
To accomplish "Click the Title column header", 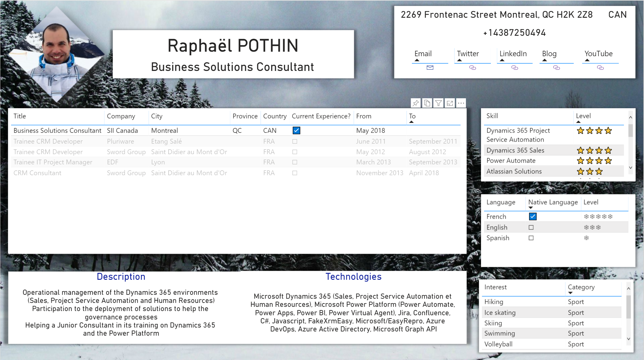I will pos(20,116).
